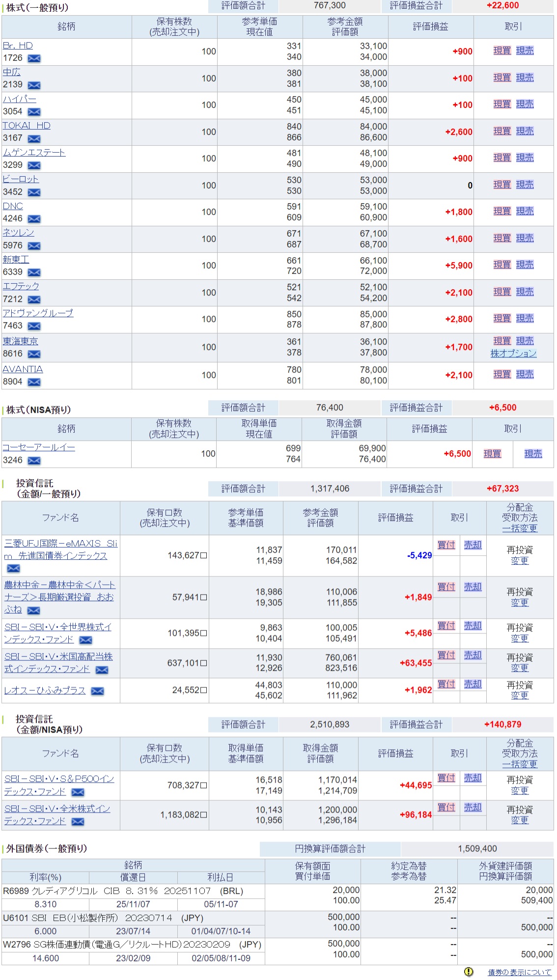Viewport: 557px width, 980px height.
Task: Click 現買 for AVANTIA row
Action: 502,374
